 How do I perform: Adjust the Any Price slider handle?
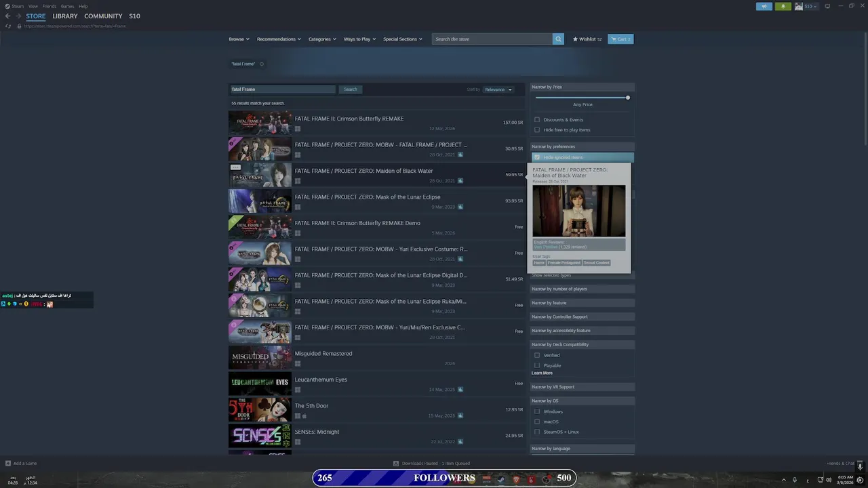pyautogui.click(x=628, y=98)
